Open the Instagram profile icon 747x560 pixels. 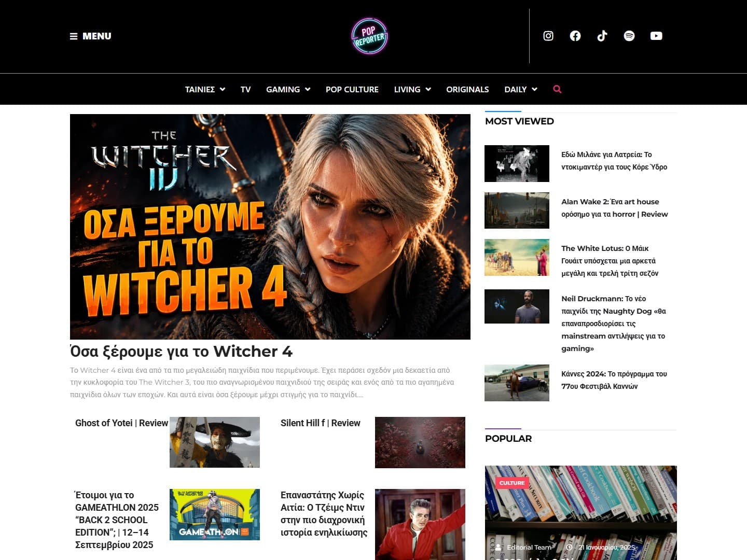pyautogui.click(x=548, y=36)
